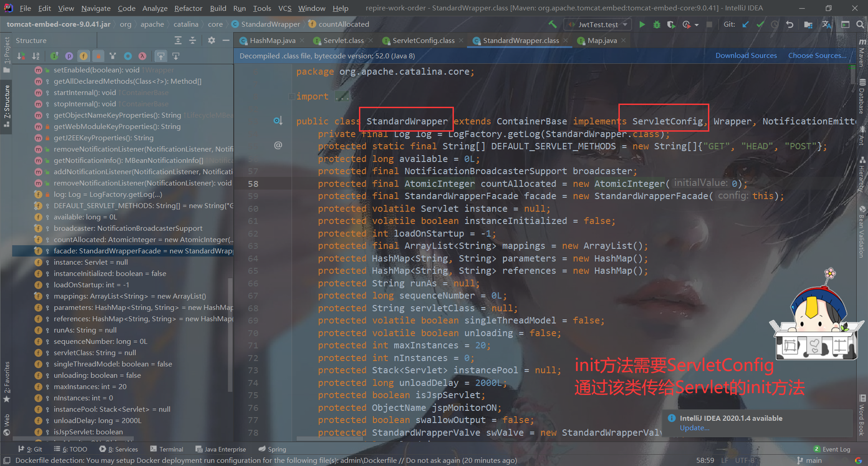The height and width of the screenshot is (466, 868).
Task: Toggle show inherited members
Action: [54, 56]
